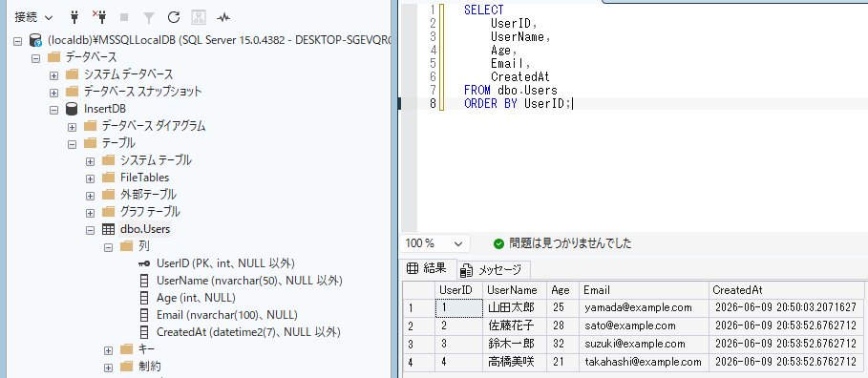Image resolution: width=868 pixels, height=378 pixels.
Task: Click the ORDER BY UserID line in editor
Action: click(518, 103)
